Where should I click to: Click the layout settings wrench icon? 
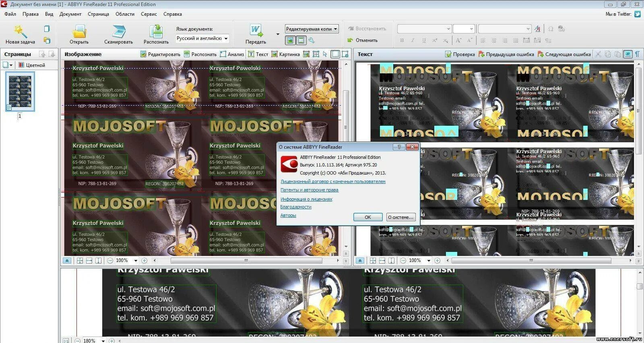click(x=311, y=40)
